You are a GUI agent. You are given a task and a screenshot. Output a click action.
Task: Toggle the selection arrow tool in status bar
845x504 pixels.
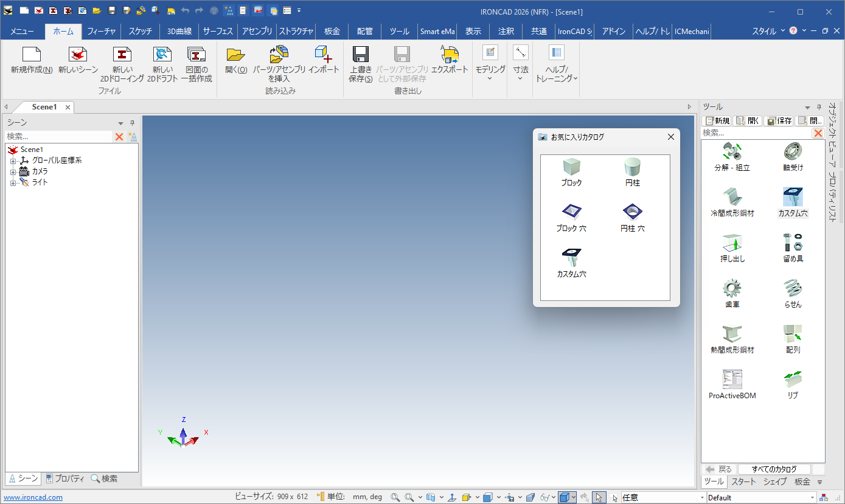point(599,497)
